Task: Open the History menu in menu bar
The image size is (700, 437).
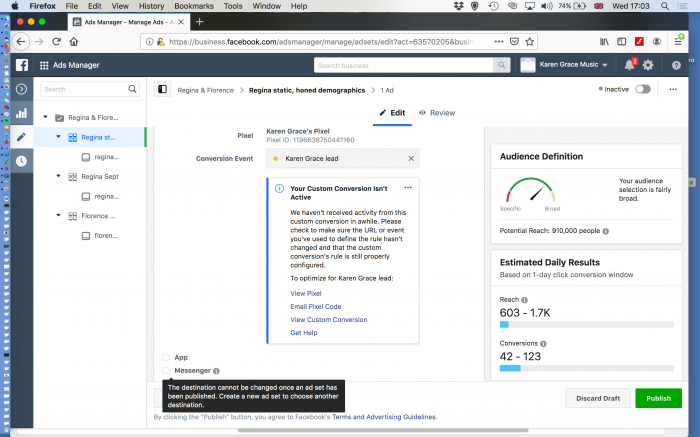Action: click(x=151, y=6)
